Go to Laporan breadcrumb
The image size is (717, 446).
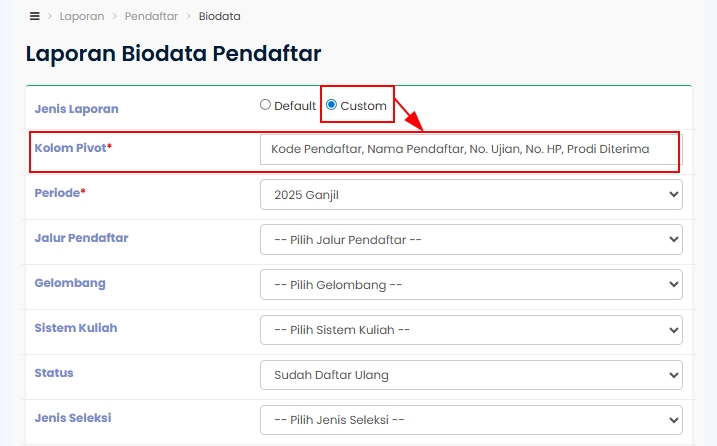[x=81, y=16]
